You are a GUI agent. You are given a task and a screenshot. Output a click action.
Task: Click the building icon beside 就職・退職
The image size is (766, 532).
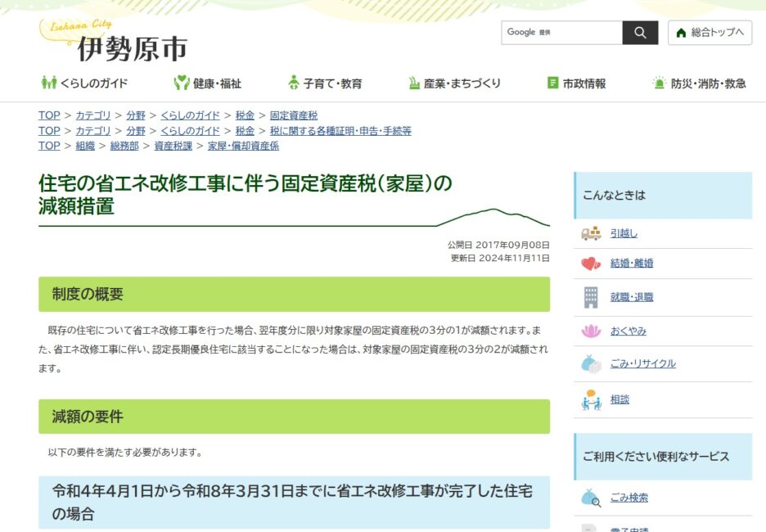click(591, 297)
